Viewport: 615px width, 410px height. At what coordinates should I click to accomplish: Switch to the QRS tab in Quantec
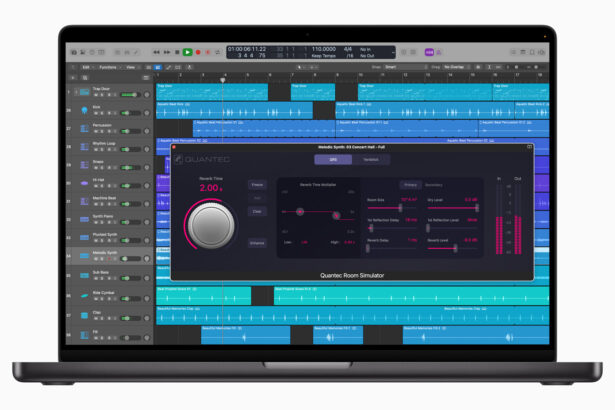(x=333, y=160)
